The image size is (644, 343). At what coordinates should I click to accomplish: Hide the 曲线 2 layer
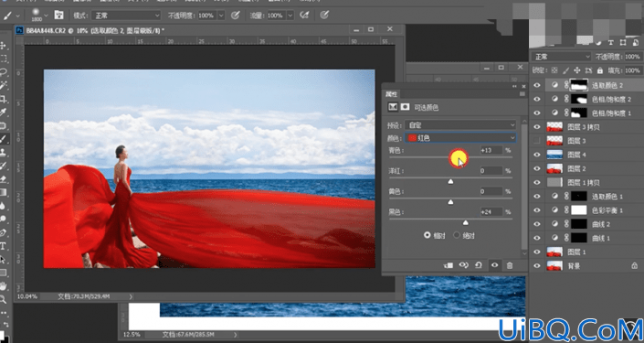pyautogui.click(x=537, y=224)
